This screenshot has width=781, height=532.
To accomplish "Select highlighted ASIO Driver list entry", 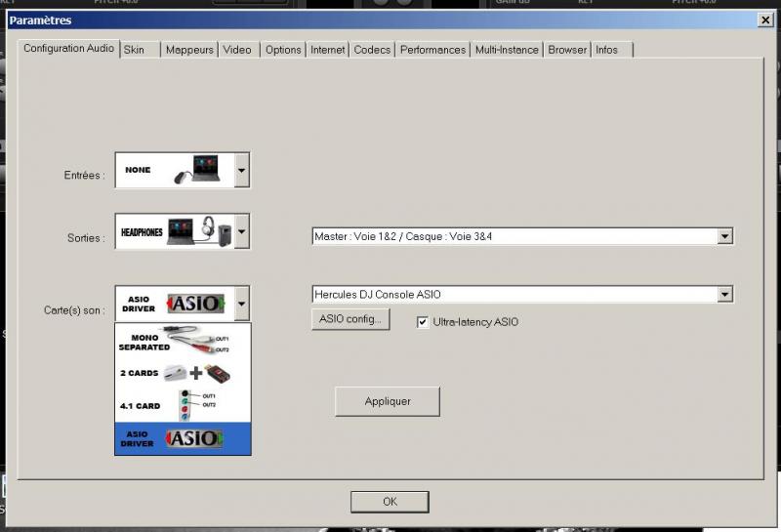I will click(183, 438).
